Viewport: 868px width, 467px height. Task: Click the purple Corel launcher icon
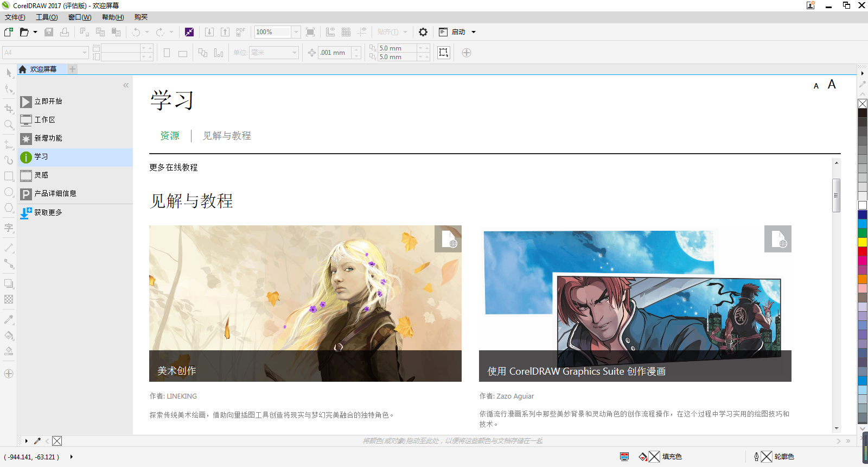[189, 32]
